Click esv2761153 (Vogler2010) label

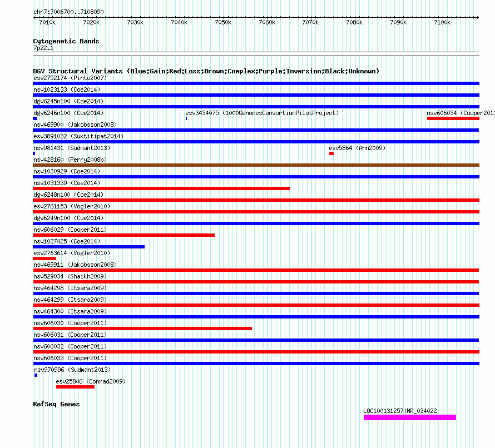point(72,206)
